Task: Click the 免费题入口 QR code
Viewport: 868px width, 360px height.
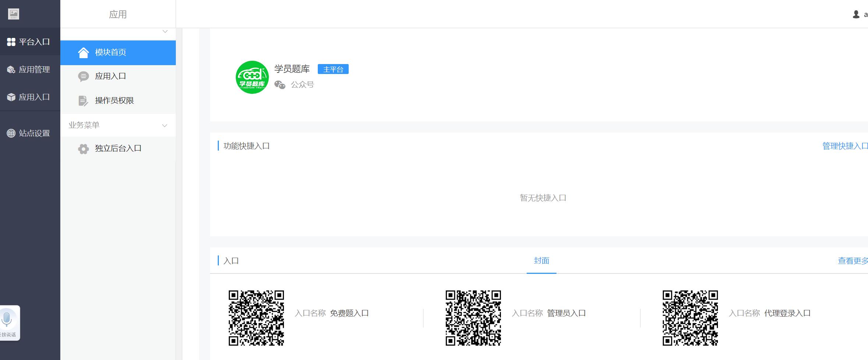Action: coord(256,318)
